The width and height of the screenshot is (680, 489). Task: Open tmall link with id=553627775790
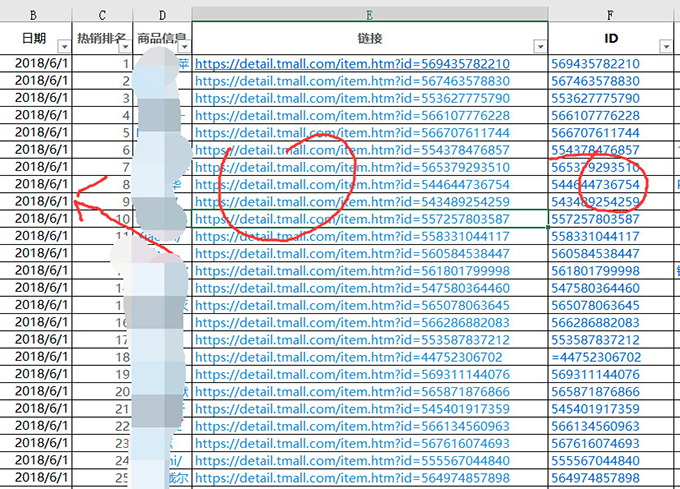point(352,98)
